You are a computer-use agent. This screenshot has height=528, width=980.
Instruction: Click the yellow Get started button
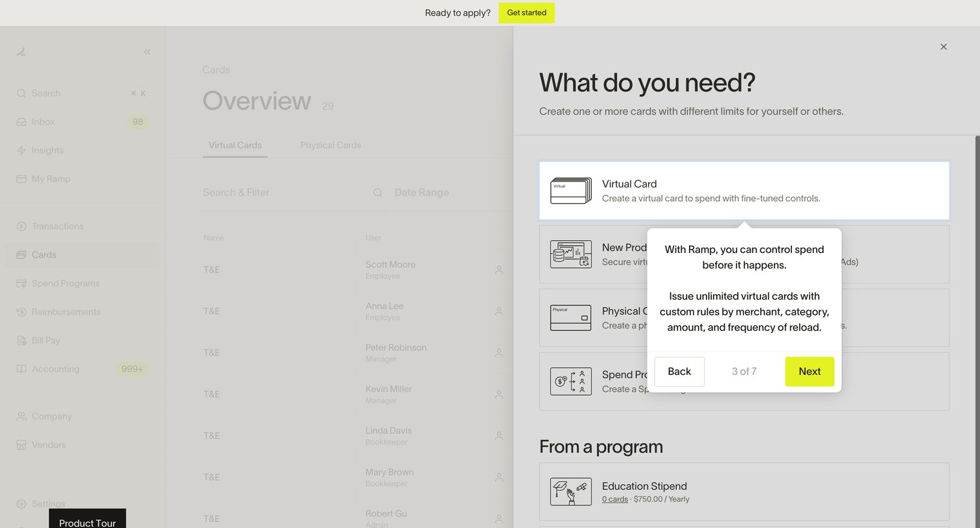click(526, 13)
